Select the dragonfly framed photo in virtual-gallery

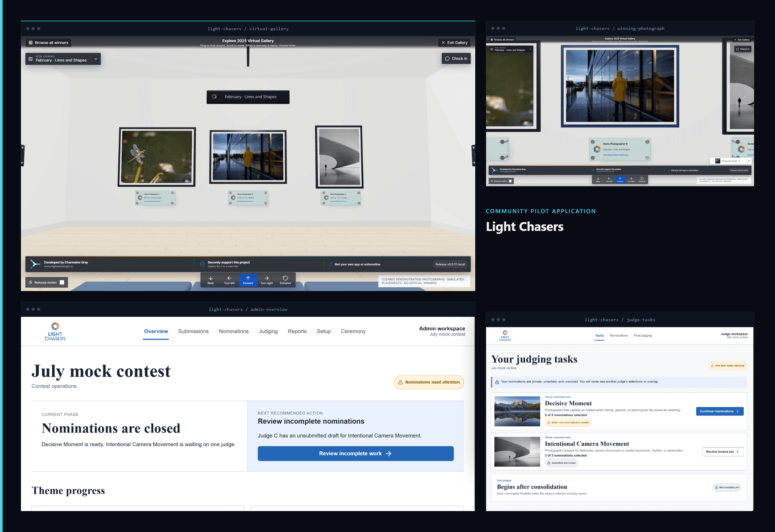(x=157, y=157)
